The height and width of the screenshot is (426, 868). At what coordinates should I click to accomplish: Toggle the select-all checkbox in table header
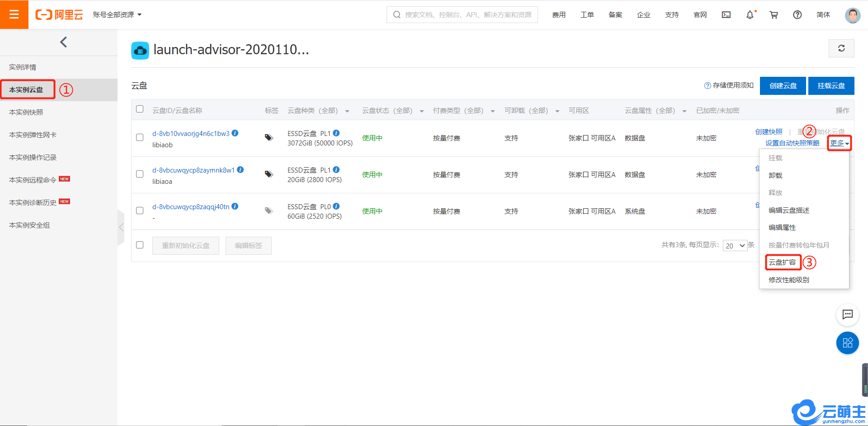point(140,109)
